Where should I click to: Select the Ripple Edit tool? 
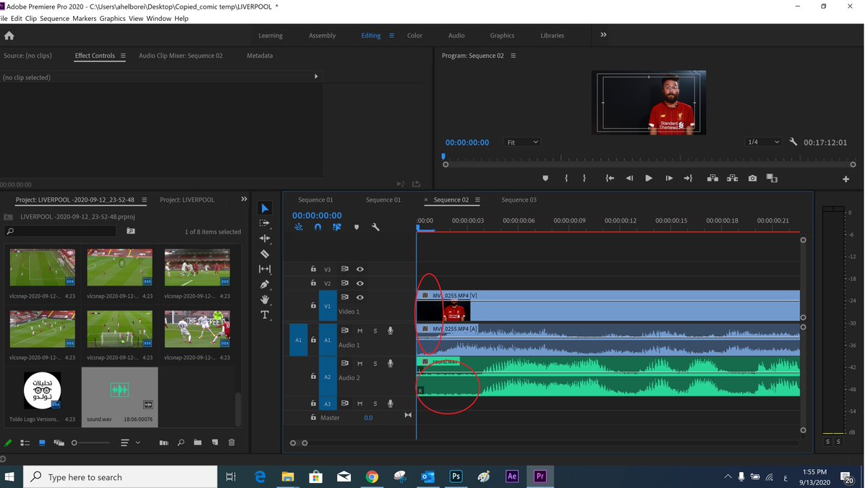pos(265,239)
